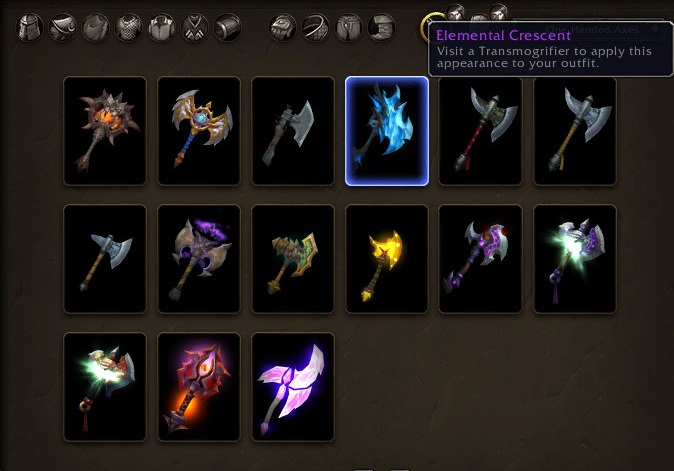Select the Legs pants slot icon
Image resolution: width=674 pixels, height=471 pixels.
(x=349, y=27)
